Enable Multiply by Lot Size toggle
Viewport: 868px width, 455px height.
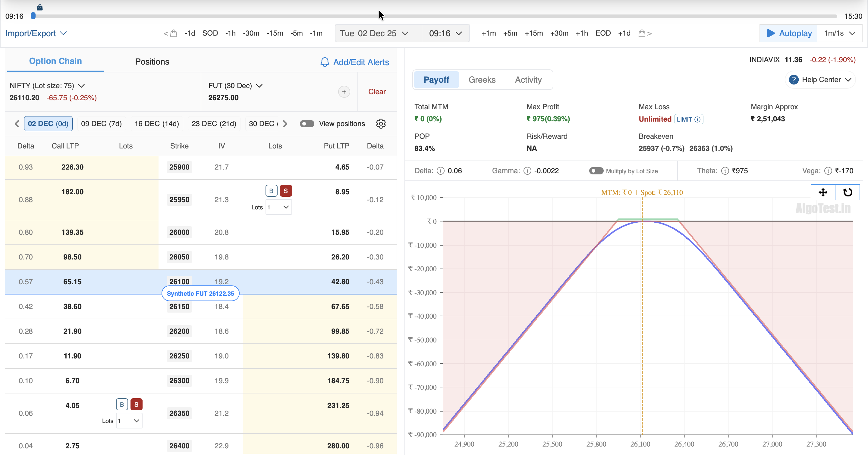[x=596, y=171]
